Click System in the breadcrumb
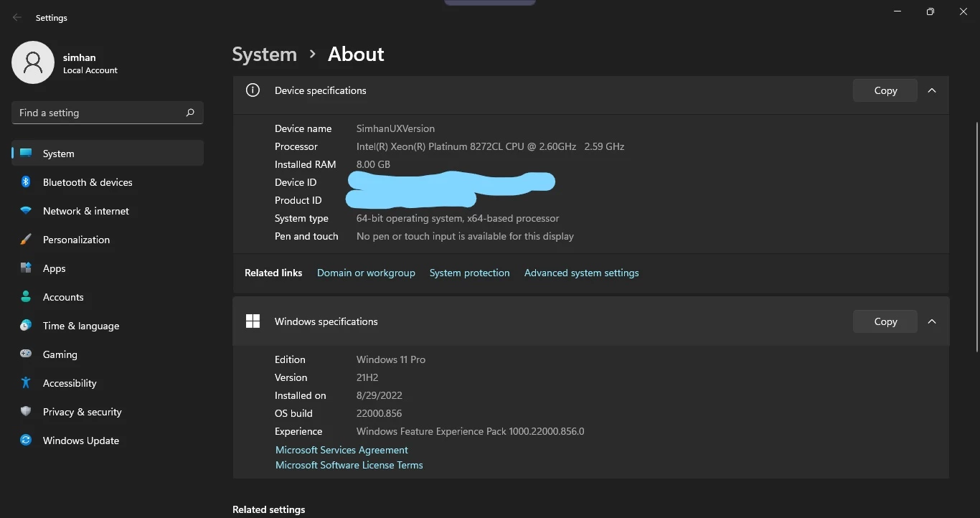 point(265,55)
